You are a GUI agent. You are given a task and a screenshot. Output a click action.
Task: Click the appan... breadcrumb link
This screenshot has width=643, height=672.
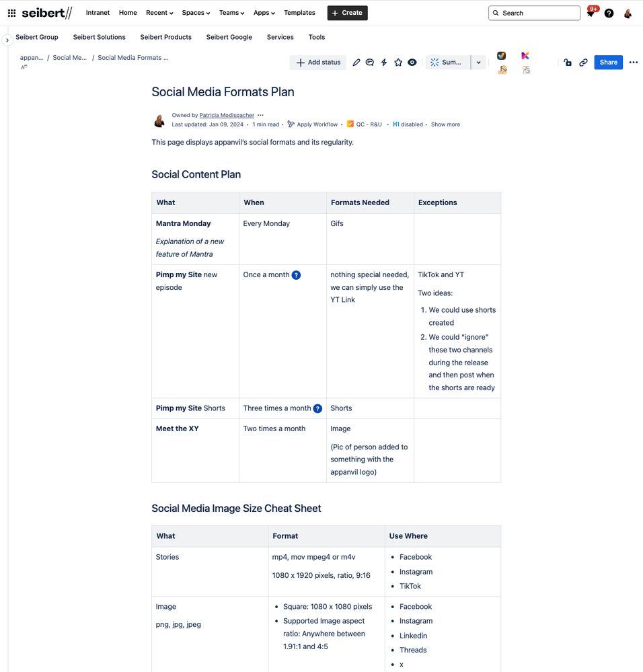32,58
